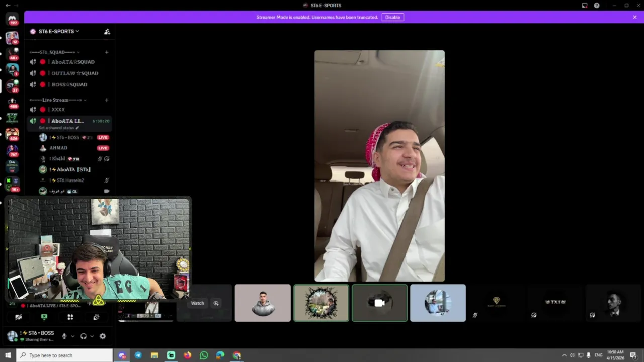Viewport: 644px width, 362px height.
Task: Click ENG language indicator in tray
Action: (598, 355)
